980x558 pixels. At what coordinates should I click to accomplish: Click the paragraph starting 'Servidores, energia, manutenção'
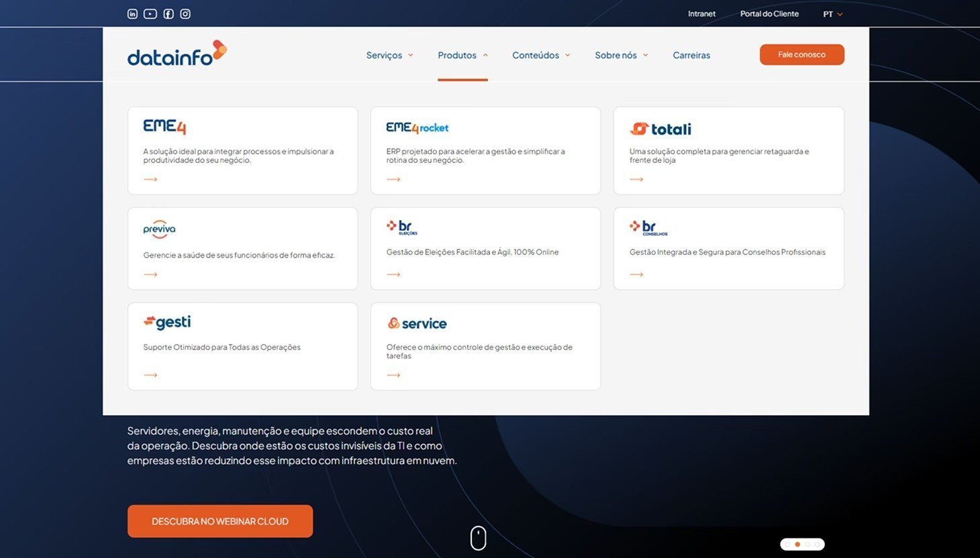coord(292,446)
